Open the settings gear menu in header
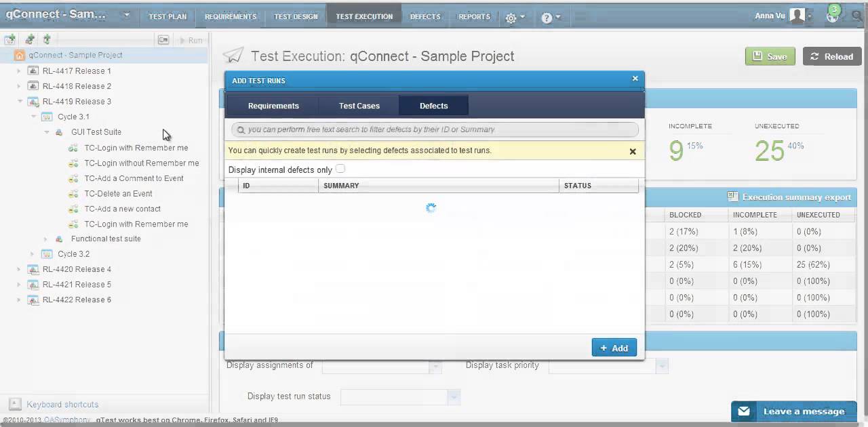Image resolution: width=868 pixels, height=427 pixels. click(x=515, y=18)
